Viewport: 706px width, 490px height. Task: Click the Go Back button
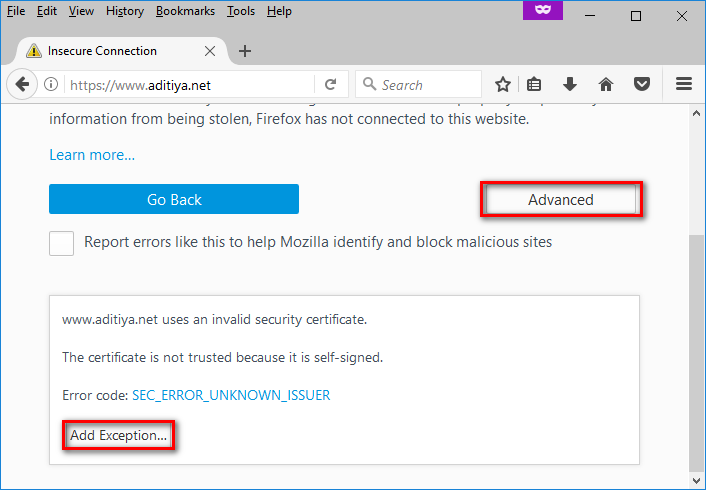(174, 199)
